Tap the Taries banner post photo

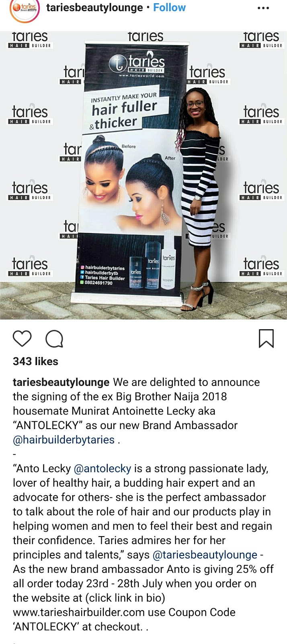pos(143,175)
